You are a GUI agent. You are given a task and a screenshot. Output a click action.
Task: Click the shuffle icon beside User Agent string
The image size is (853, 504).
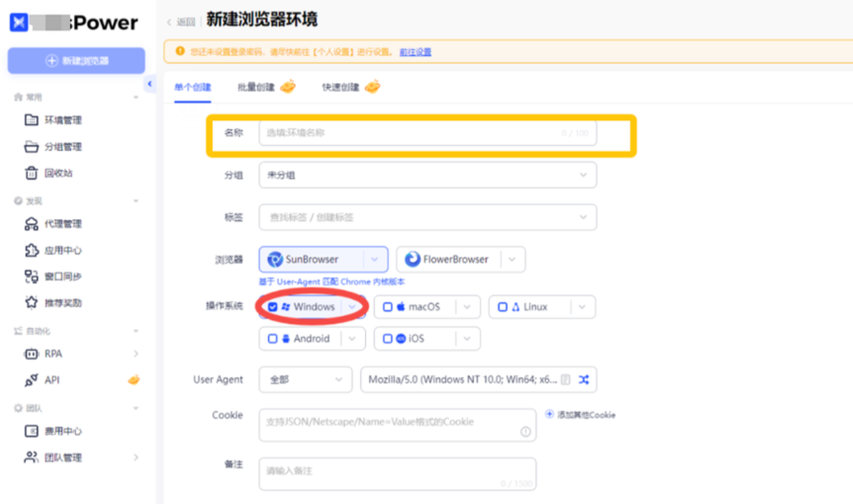point(584,380)
